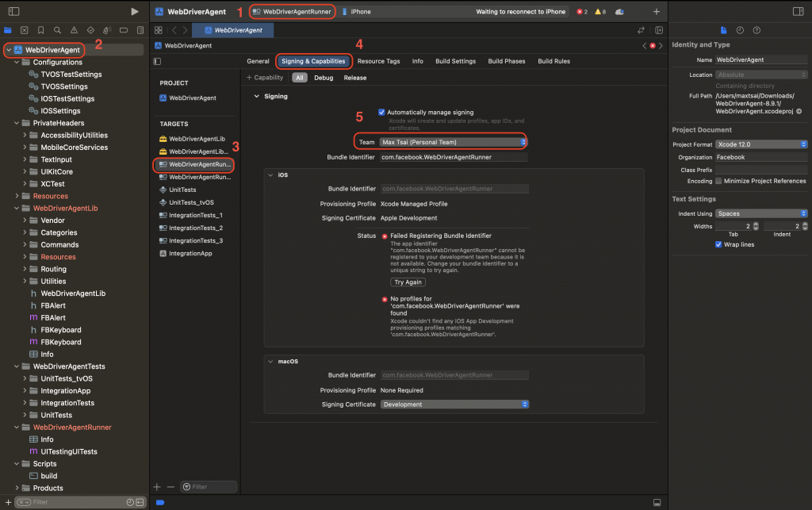Open the issue navigator warning icon
Viewport: 812px width, 510px height.
(74, 30)
